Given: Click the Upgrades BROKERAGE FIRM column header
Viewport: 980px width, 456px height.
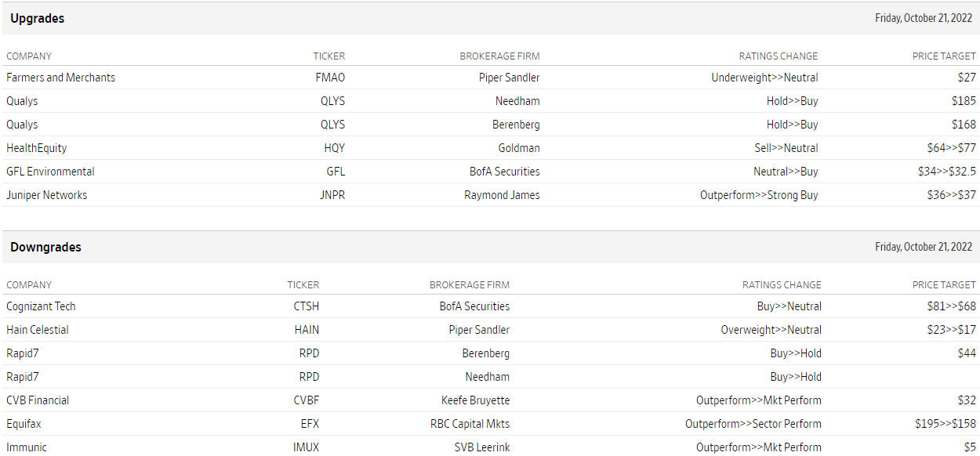Looking at the screenshot, I should (499, 56).
